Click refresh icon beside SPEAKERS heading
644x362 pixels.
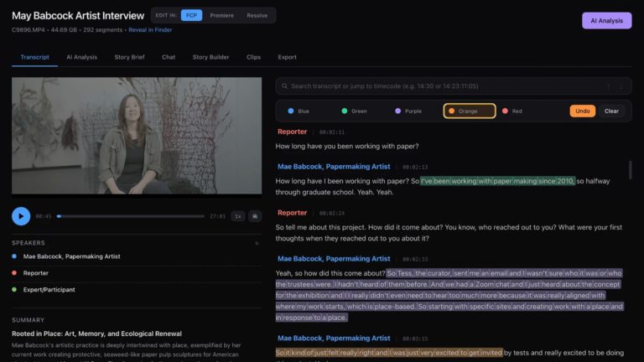[257, 243]
